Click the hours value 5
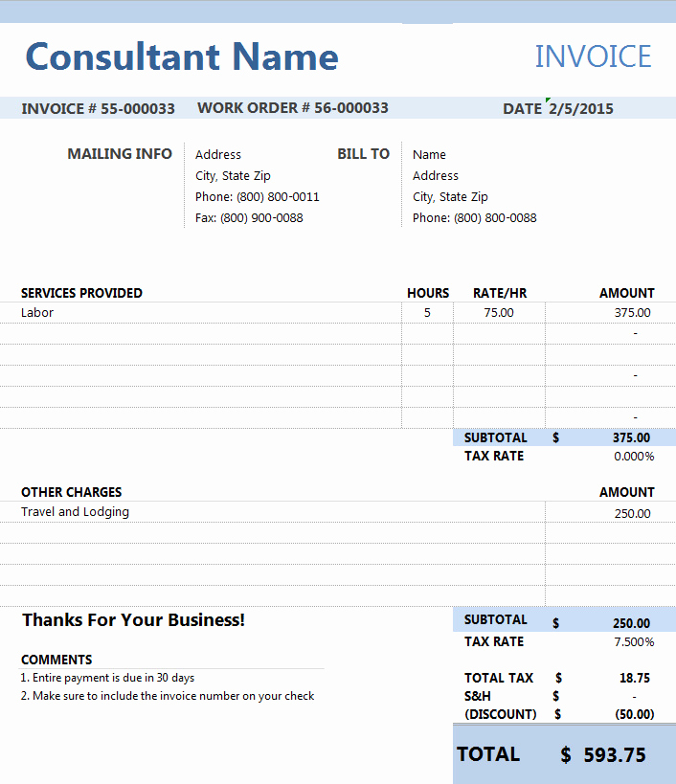The image size is (676, 784). click(427, 312)
